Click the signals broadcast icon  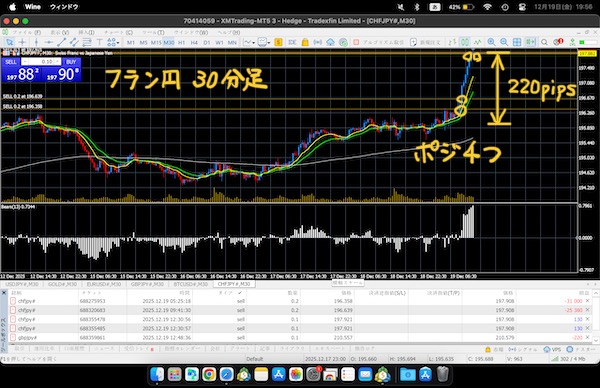318,42
